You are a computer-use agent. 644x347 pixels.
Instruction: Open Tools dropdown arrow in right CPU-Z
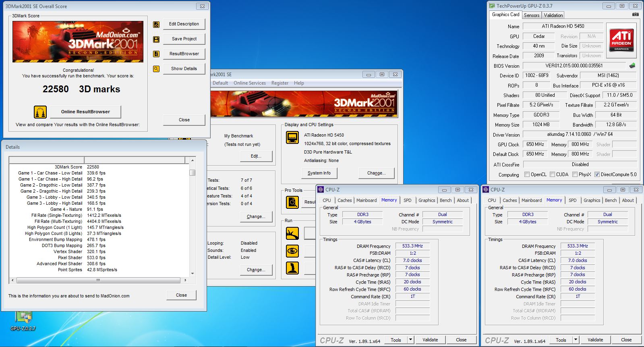(576, 340)
